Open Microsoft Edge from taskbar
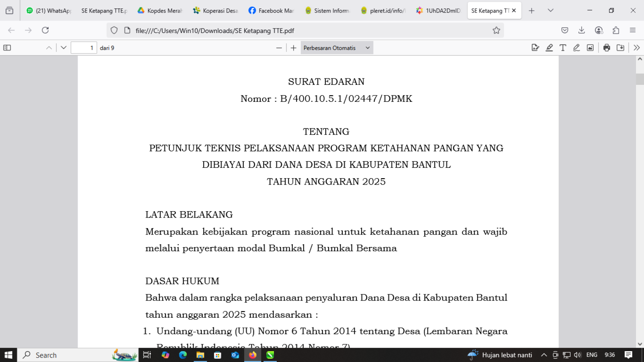This screenshot has width=644, height=362. point(183,355)
